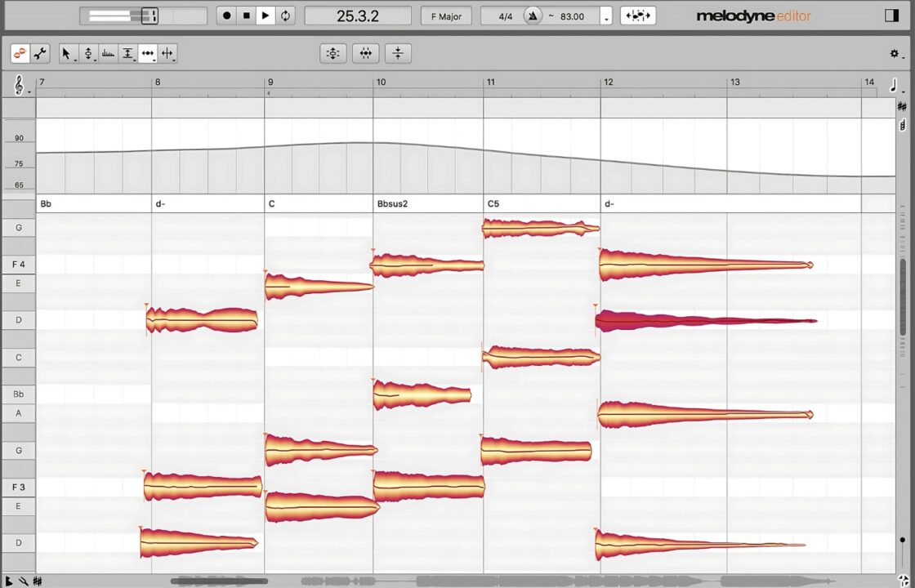Open Note Leveling macro

[398, 54]
